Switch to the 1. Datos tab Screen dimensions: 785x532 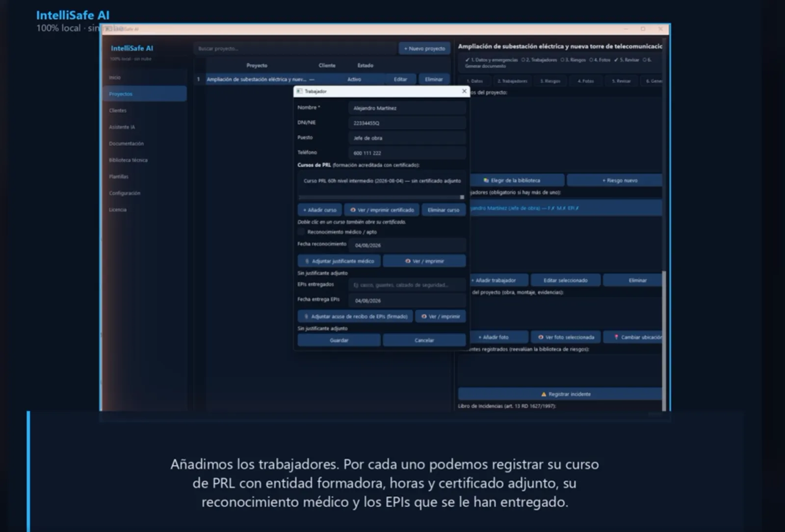pyautogui.click(x=474, y=81)
